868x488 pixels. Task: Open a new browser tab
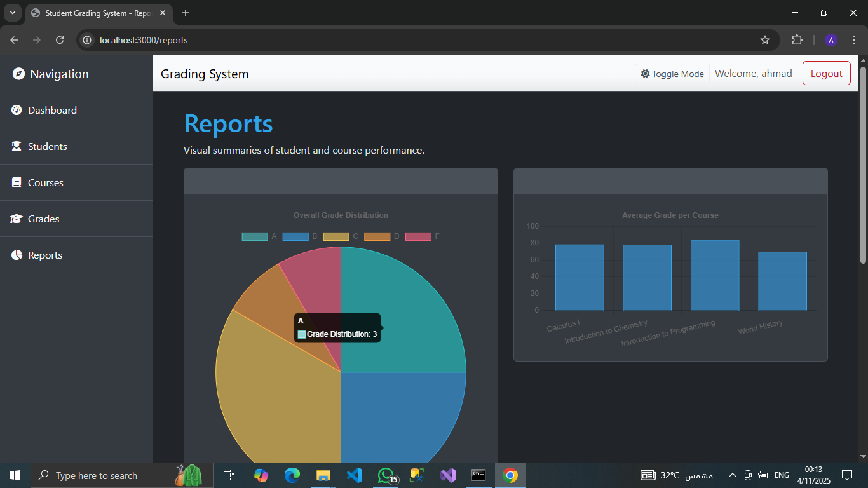coord(186,13)
